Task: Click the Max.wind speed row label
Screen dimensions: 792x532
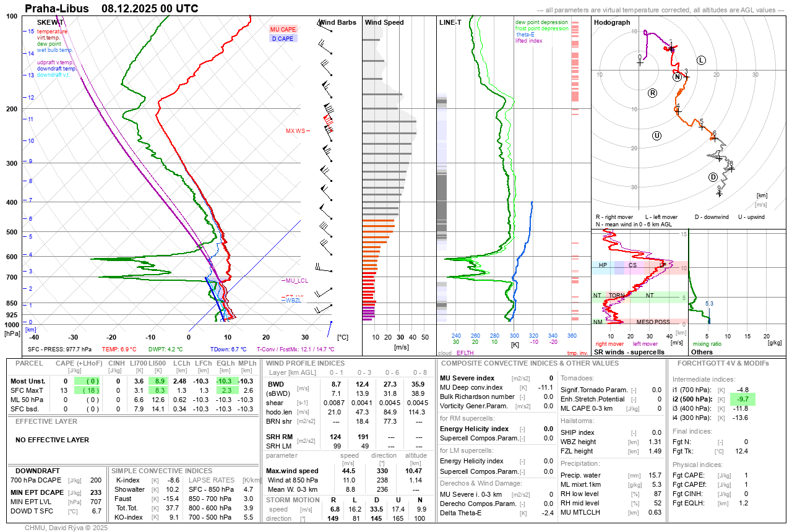Action: (292, 471)
